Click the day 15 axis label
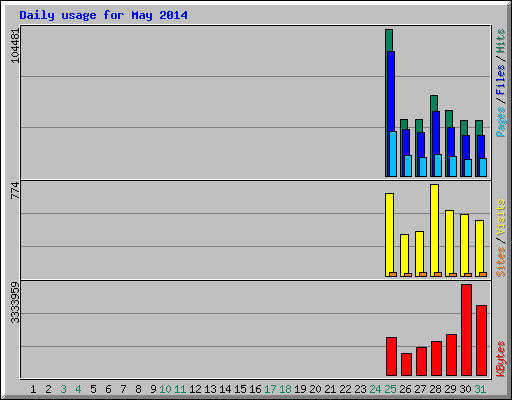 click(x=240, y=389)
